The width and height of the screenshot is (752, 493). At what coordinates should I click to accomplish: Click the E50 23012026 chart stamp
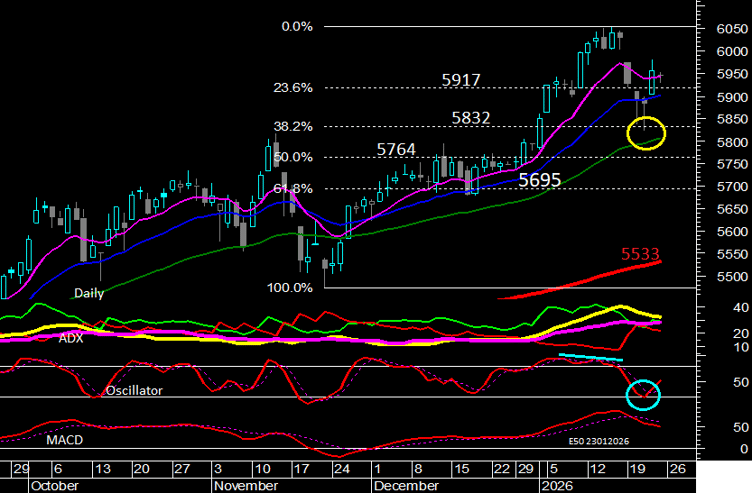[x=600, y=441]
